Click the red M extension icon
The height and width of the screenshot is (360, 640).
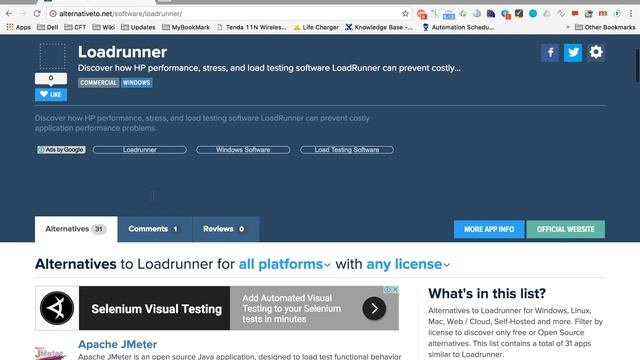pyautogui.click(x=603, y=13)
